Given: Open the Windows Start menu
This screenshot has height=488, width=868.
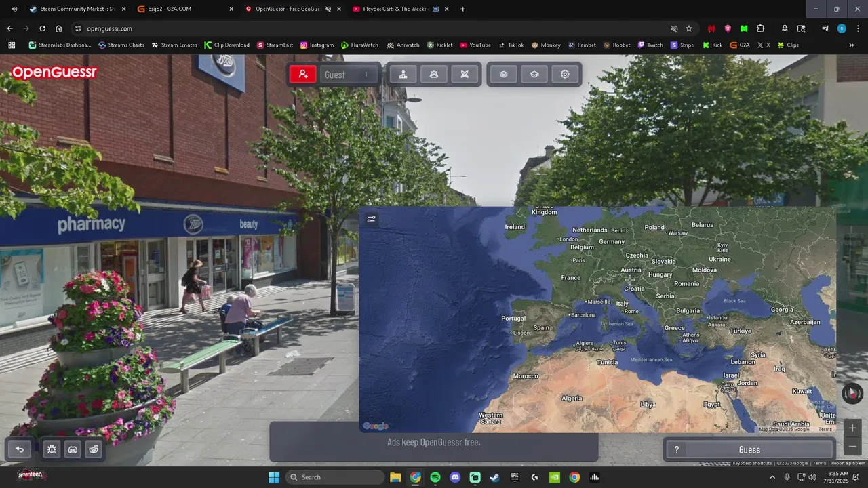Looking at the screenshot, I should [x=273, y=477].
